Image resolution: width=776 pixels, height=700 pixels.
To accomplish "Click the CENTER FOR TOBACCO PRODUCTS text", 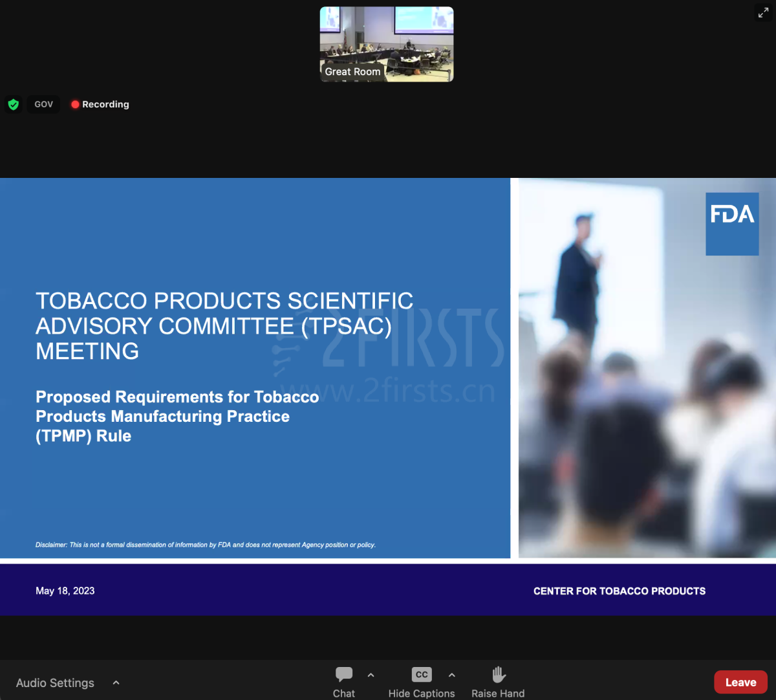I will (620, 591).
